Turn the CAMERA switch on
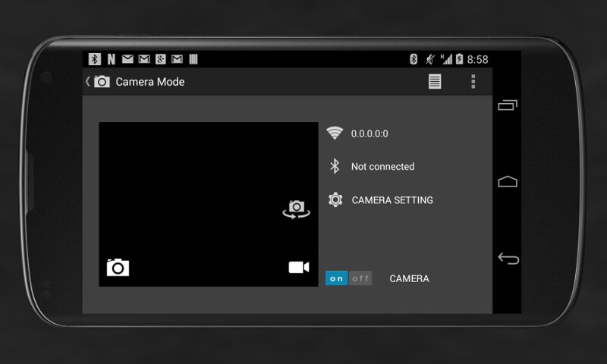607x364 pixels. tap(337, 278)
